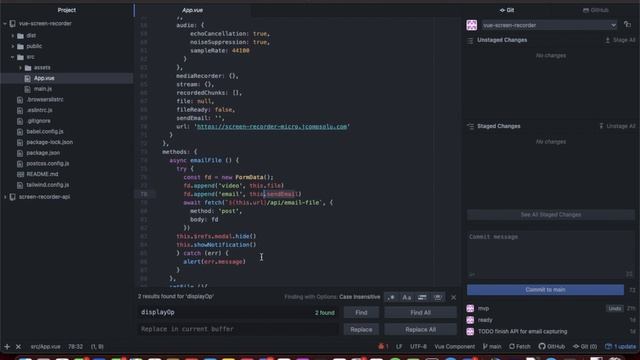Toggle the match case 'Aa' option

click(x=407, y=297)
